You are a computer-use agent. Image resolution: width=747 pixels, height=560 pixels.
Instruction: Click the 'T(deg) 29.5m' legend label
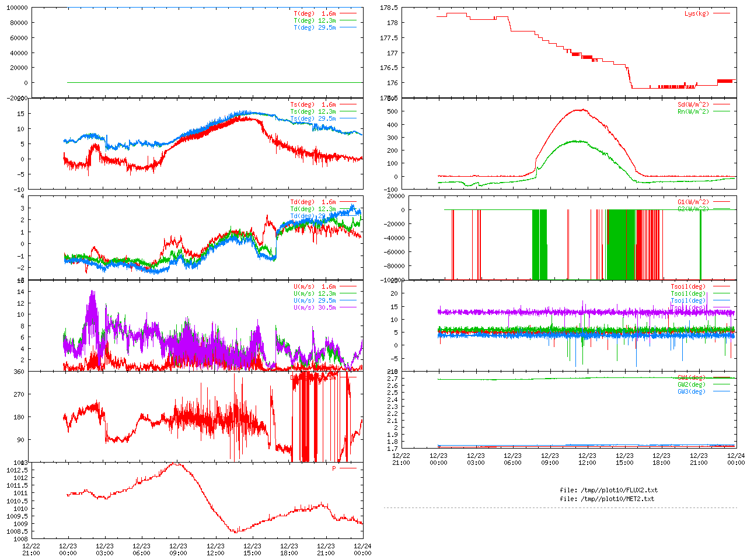pyautogui.click(x=315, y=27)
